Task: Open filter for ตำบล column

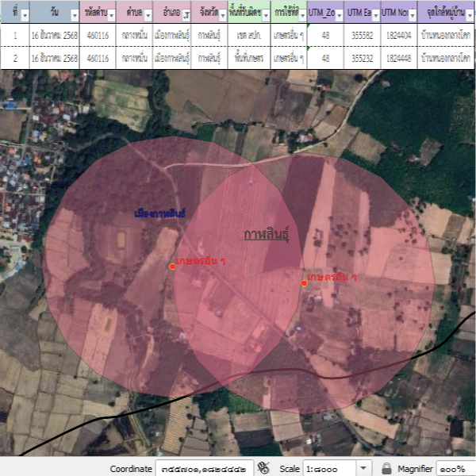Action: (x=148, y=15)
